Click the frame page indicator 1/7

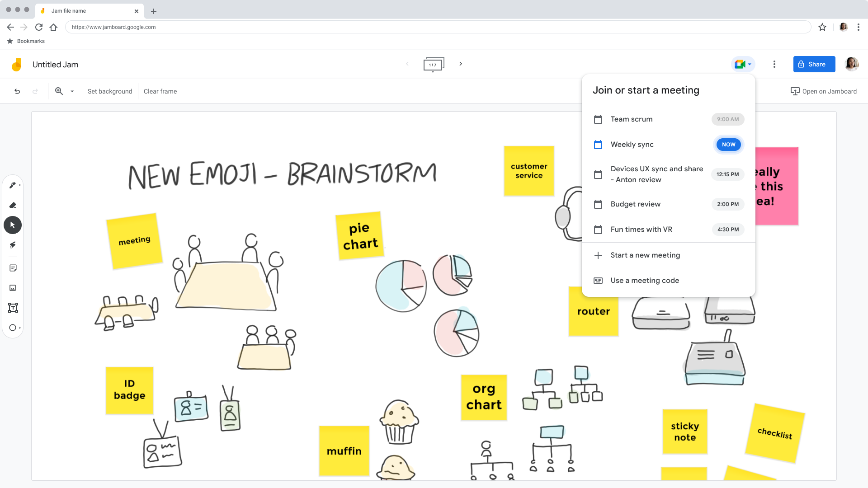click(433, 64)
